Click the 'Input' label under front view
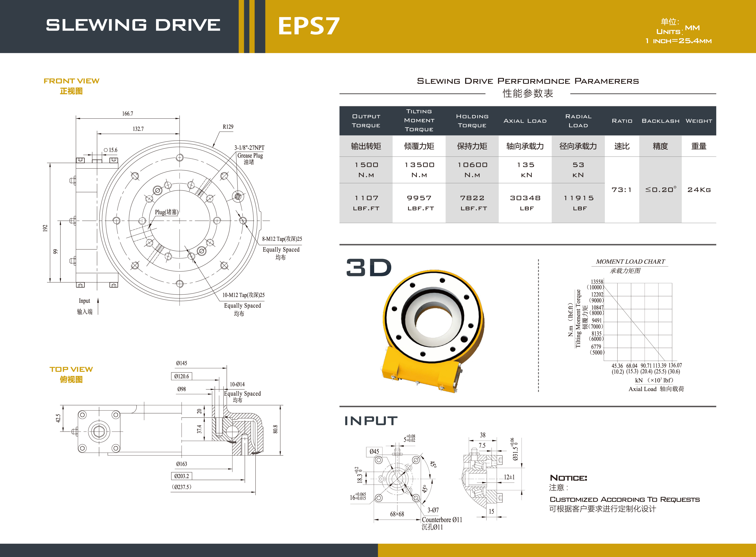The width and height of the screenshot is (756, 557). 84,301
